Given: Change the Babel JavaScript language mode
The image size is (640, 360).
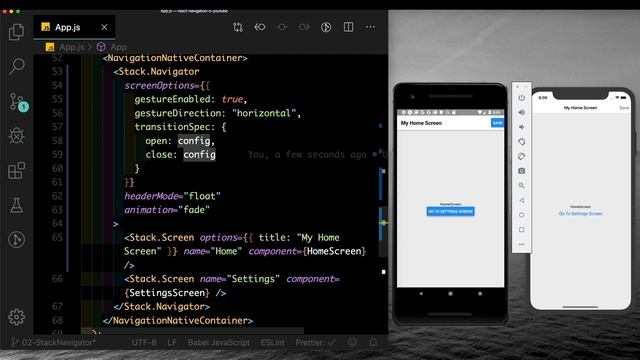Looking at the screenshot, I should coord(219,342).
